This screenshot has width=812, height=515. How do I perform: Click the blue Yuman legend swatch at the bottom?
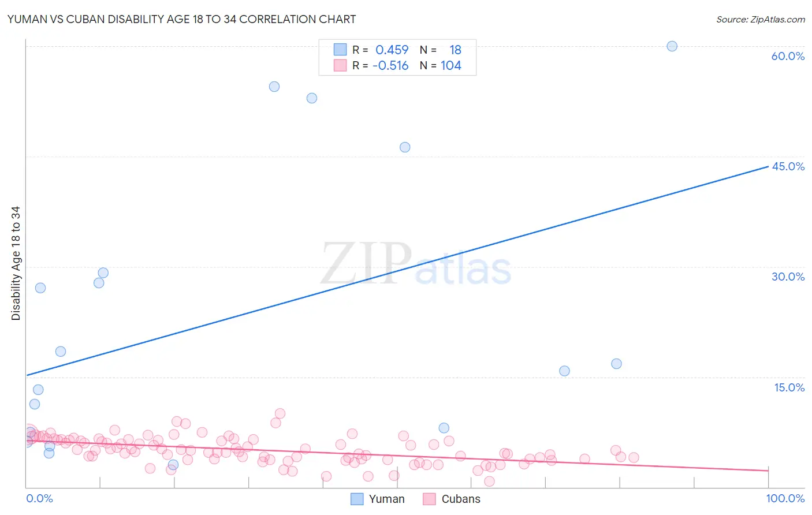(x=357, y=499)
